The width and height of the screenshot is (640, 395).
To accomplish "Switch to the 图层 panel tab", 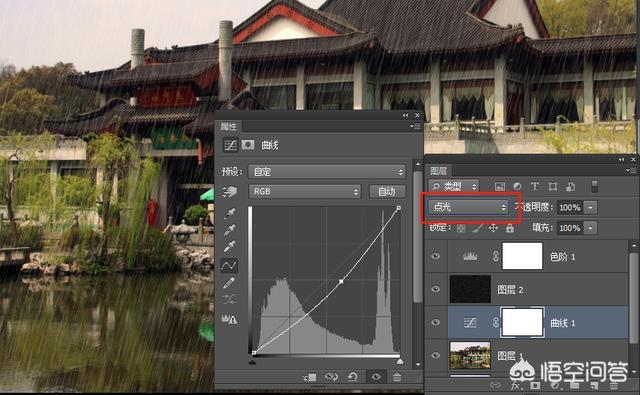I will (439, 171).
